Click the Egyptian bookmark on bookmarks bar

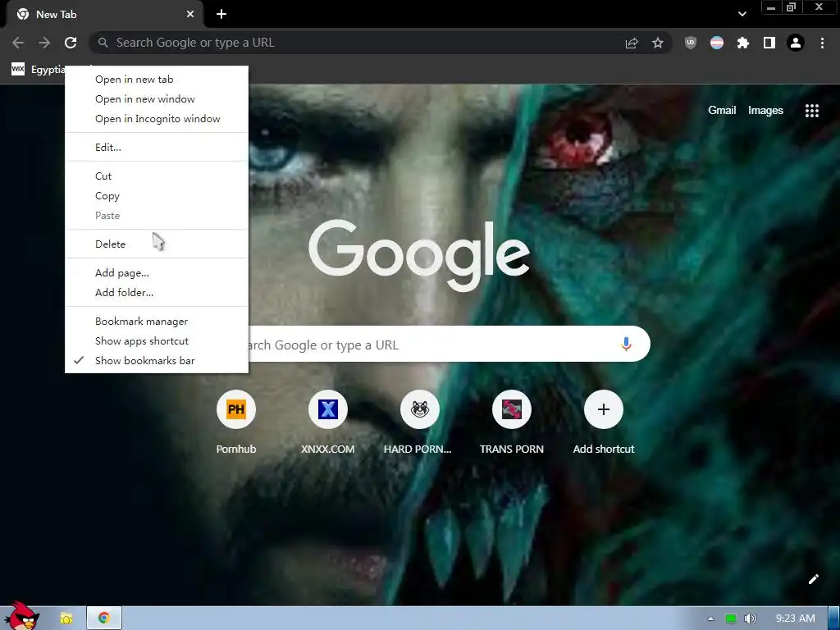38,70
